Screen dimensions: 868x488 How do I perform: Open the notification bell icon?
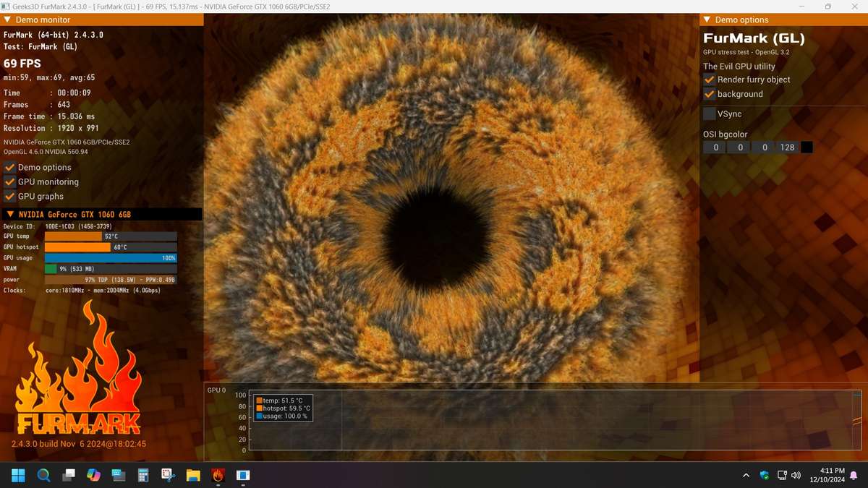coord(854,475)
